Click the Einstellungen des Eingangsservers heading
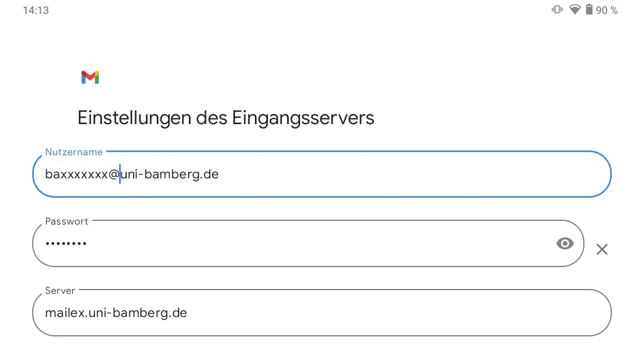644x353 pixels. [x=226, y=118]
